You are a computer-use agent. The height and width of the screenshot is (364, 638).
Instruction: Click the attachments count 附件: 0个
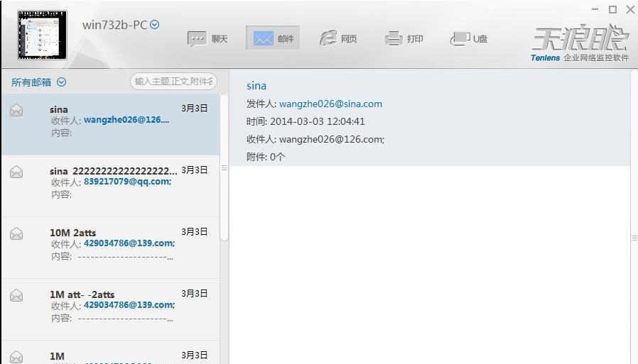[x=265, y=157]
